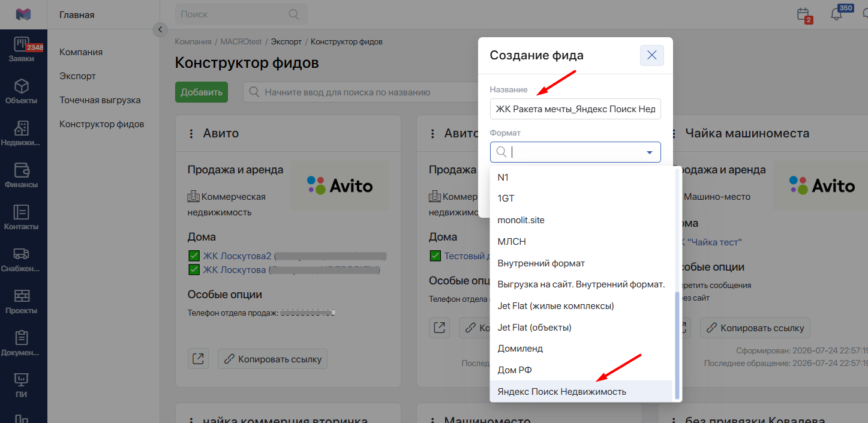The image size is (868, 423).
Task: Click the top Поиск search box
Action: coord(241,14)
